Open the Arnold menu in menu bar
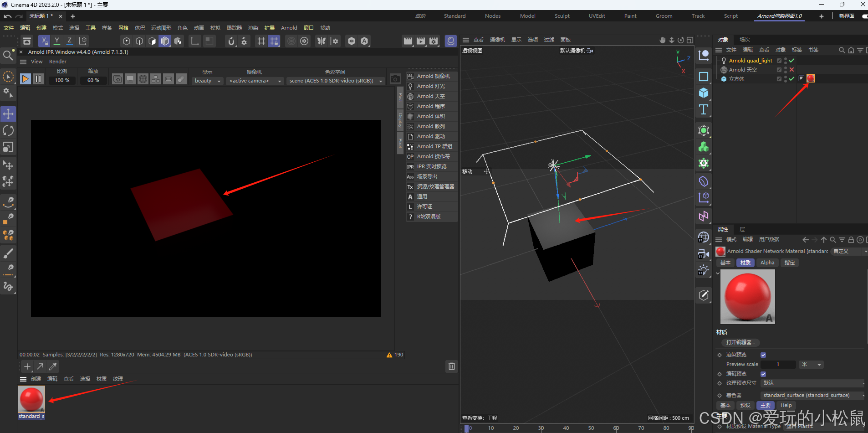This screenshot has height=433, width=868. [x=289, y=28]
